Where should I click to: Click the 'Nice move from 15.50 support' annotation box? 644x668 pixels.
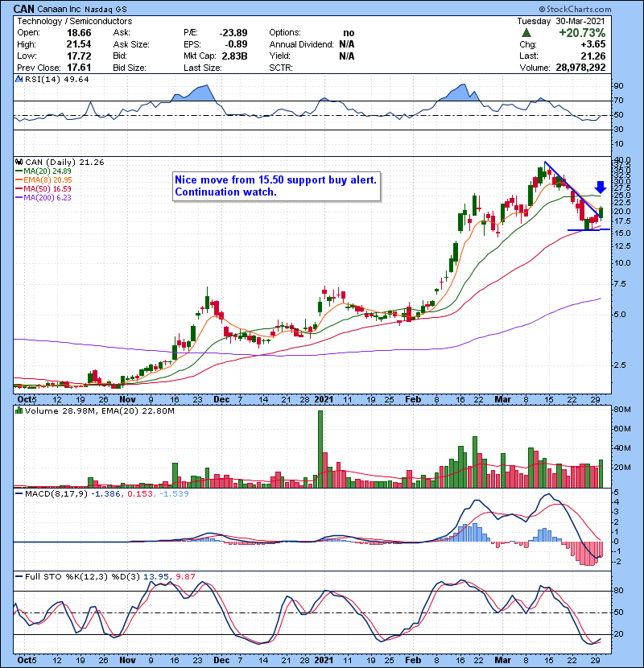(276, 186)
